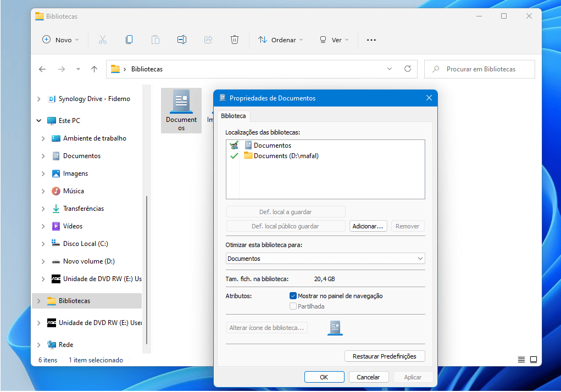Select Documents (D:\mafal) in locations list

(x=286, y=156)
